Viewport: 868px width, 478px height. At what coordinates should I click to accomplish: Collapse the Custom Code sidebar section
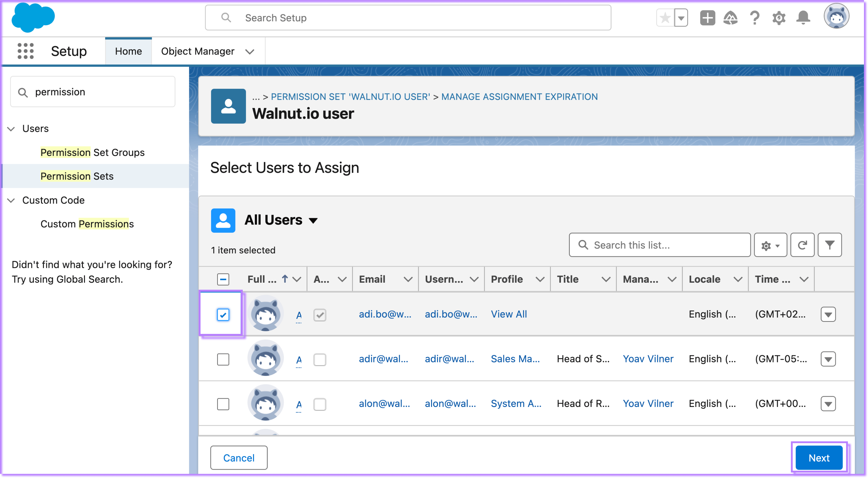(x=11, y=201)
